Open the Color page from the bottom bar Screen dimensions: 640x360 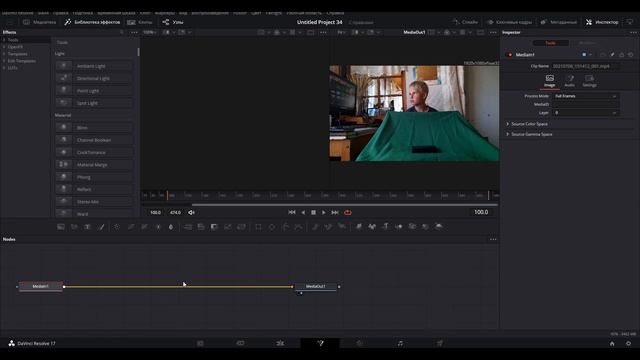(360, 343)
